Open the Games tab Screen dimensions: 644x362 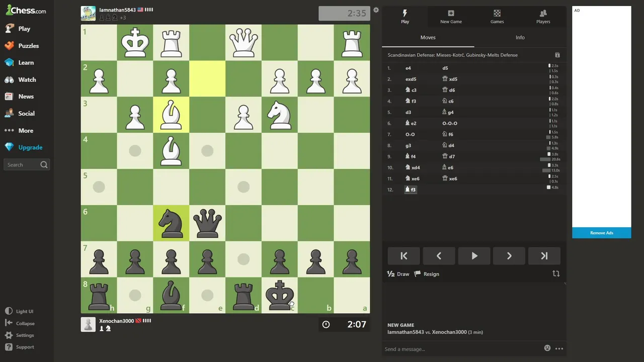tap(497, 17)
